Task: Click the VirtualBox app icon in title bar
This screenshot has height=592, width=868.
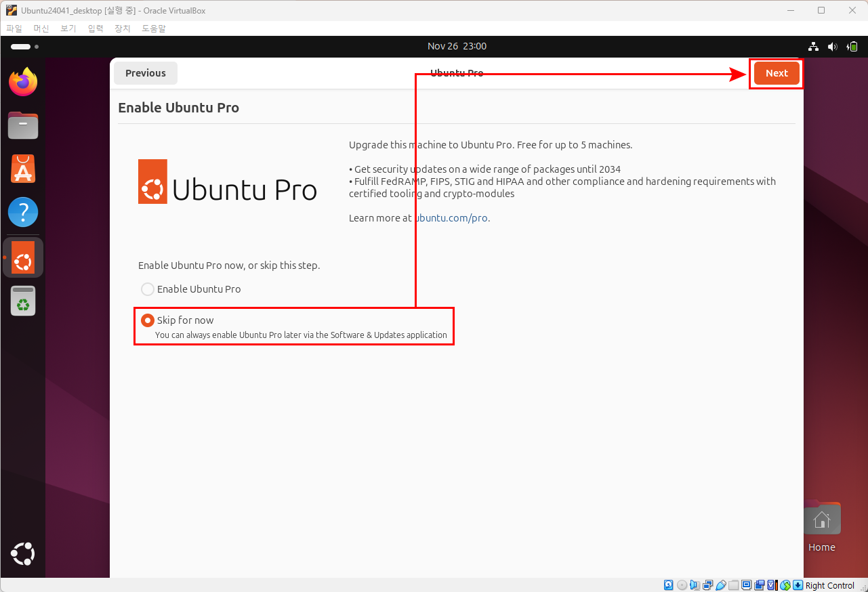Action: (11, 10)
